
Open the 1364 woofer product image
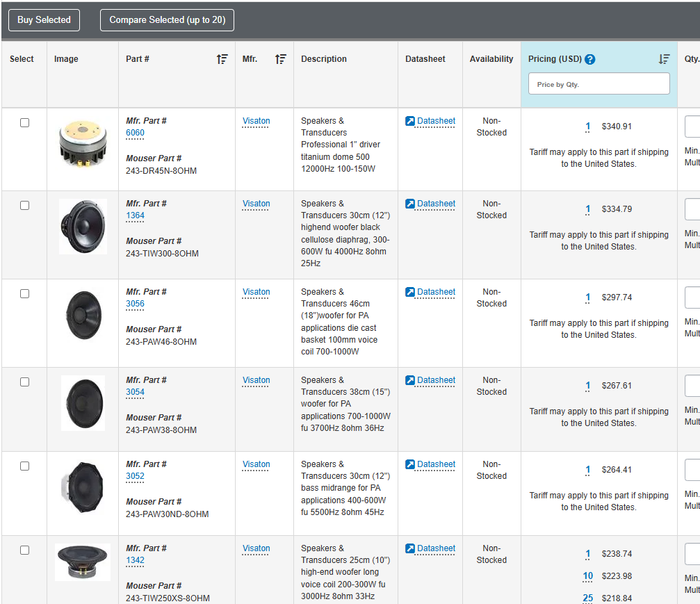tap(83, 227)
